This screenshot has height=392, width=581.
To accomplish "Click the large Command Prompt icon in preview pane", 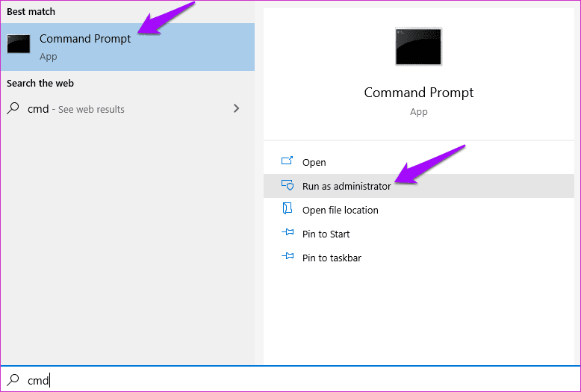I will pyautogui.click(x=418, y=46).
